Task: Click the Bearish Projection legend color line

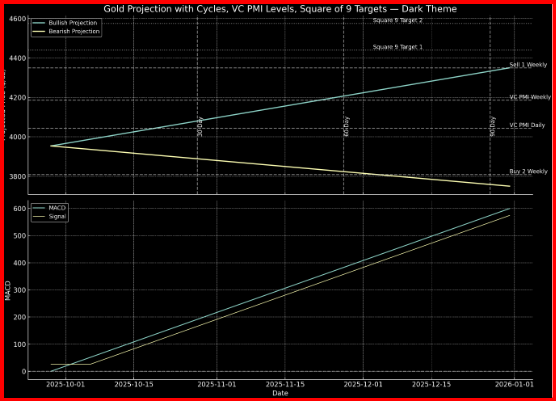Action: 39,32
